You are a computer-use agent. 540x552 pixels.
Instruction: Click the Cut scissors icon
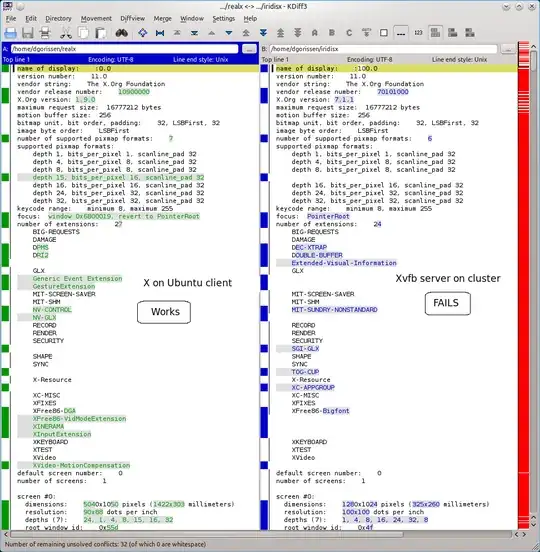pyautogui.click(x=65, y=33)
